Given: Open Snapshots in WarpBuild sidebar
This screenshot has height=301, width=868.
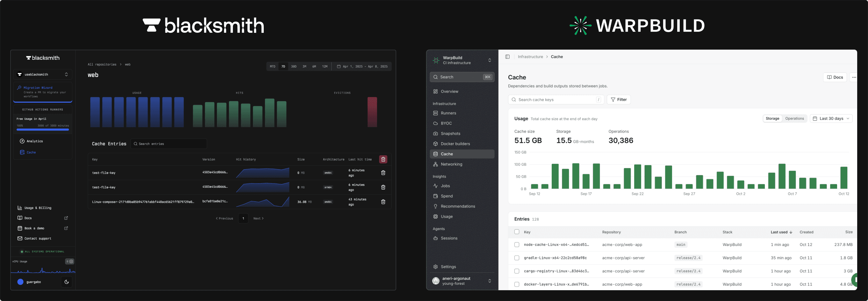Looking at the screenshot, I should point(462,134).
